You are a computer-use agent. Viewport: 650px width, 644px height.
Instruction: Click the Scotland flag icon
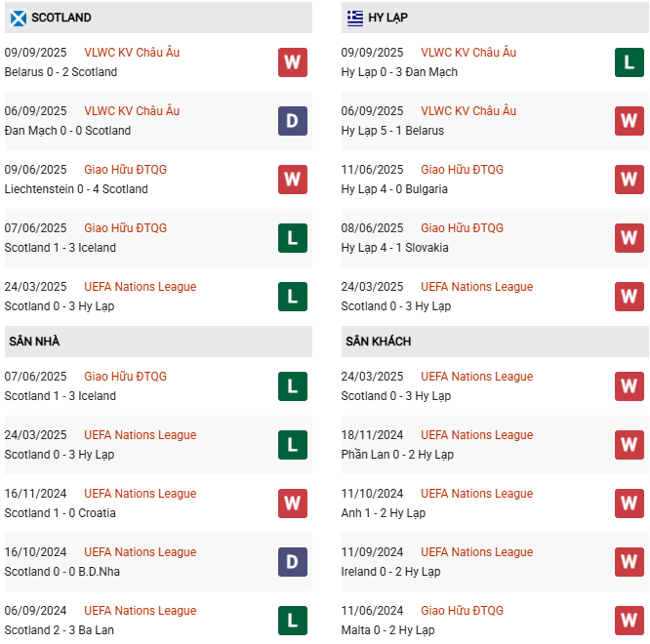(18, 18)
